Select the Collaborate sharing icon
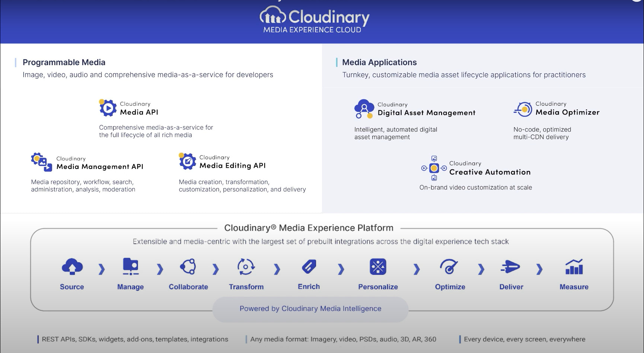Image resolution: width=644 pixels, height=353 pixels. click(x=188, y=266)
